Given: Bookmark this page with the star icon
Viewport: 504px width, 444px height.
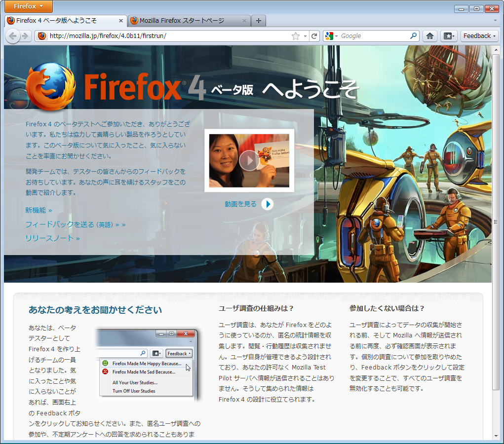Looking at the screenshot, I should [296, 36].
